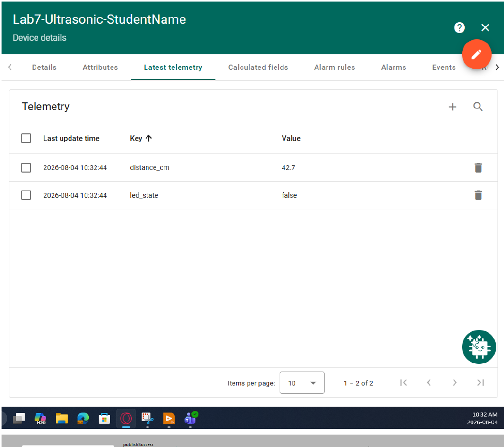
Task: Sort by Last update time header
Action: pos(71,138)
